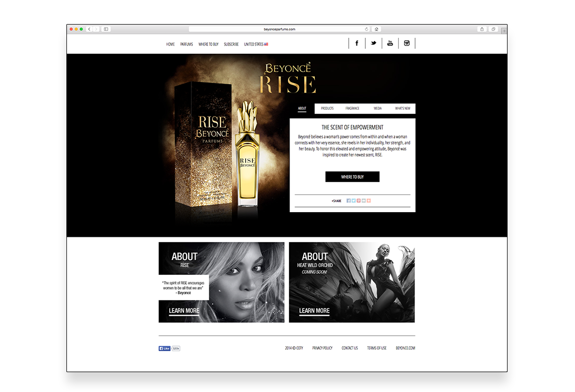Click the 520k like count badge
This screenshot has width=575, height=392.
(176, 349)
